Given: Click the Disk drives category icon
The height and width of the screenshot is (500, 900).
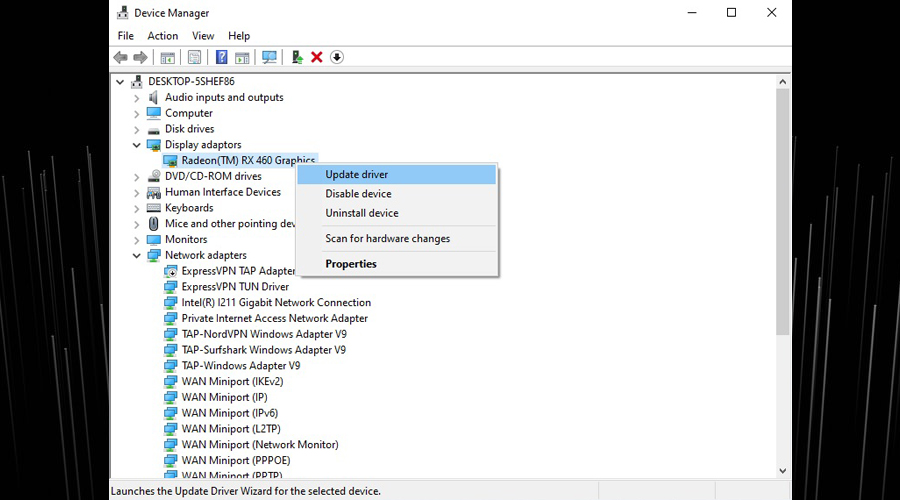Looking at the screenshot, I should click(x=153, y=130).
